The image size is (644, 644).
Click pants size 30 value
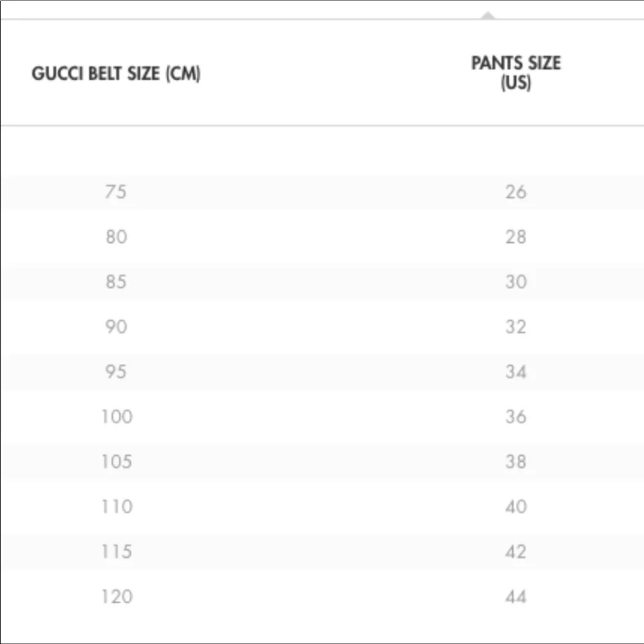[516, 282]
